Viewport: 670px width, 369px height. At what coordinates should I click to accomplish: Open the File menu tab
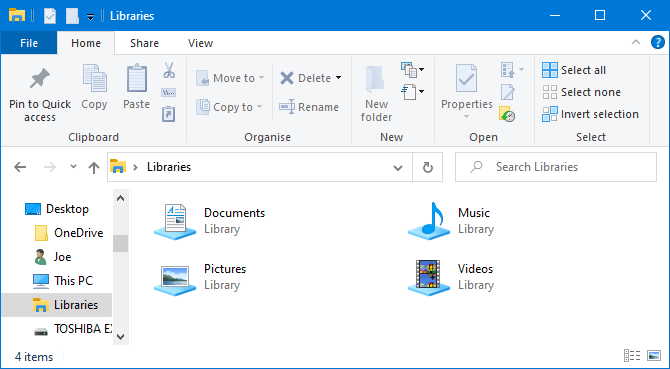point(29,43)
